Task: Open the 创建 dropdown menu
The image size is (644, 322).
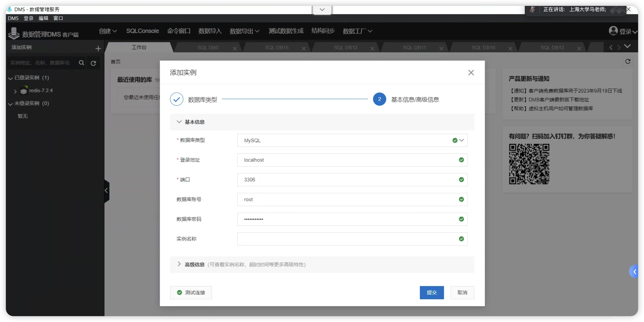Action: tap(108, 31)
